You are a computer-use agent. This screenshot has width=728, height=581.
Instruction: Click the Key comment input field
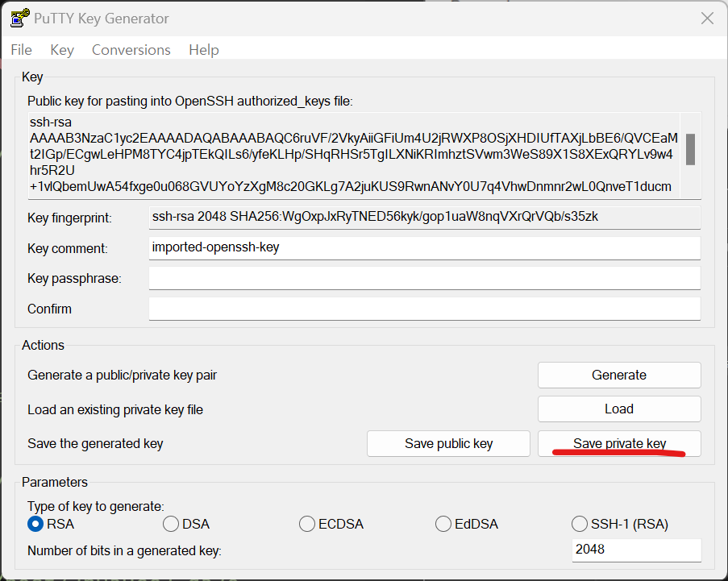tap(424, 248)
